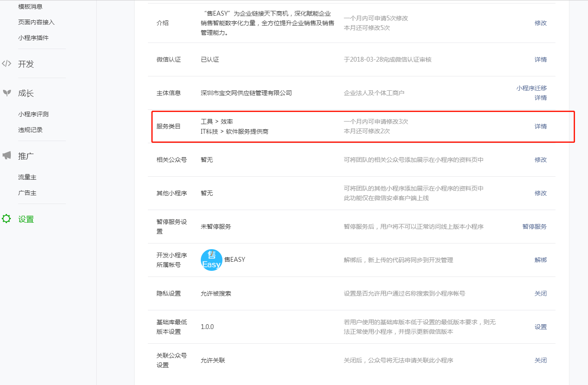
Task: Open 页面内容接入 sidebar item
Action: click(x=36, y=22)
